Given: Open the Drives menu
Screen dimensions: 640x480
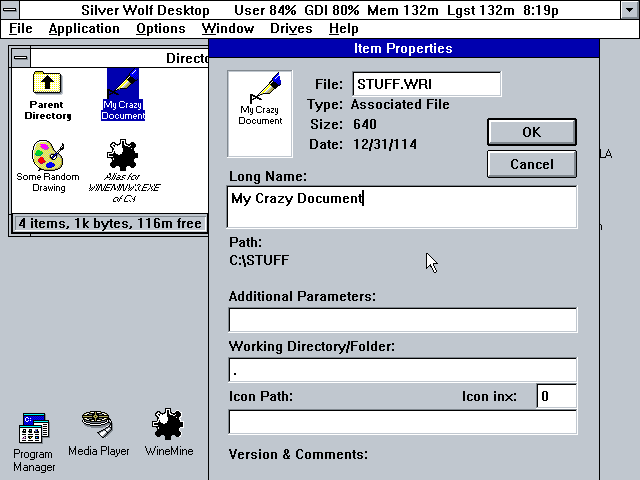Looking at the screenshot, I should [x=291, y=29].
